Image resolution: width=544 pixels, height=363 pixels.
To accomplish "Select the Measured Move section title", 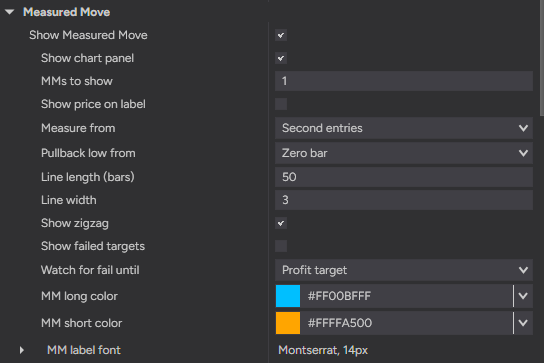I will (67, 12).
